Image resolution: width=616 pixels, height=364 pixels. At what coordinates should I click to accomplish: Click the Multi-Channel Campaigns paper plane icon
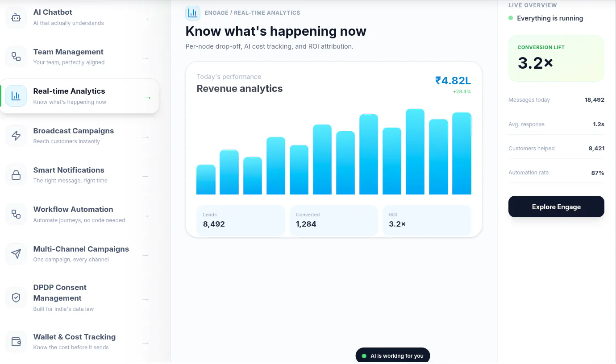coord(16,254)
